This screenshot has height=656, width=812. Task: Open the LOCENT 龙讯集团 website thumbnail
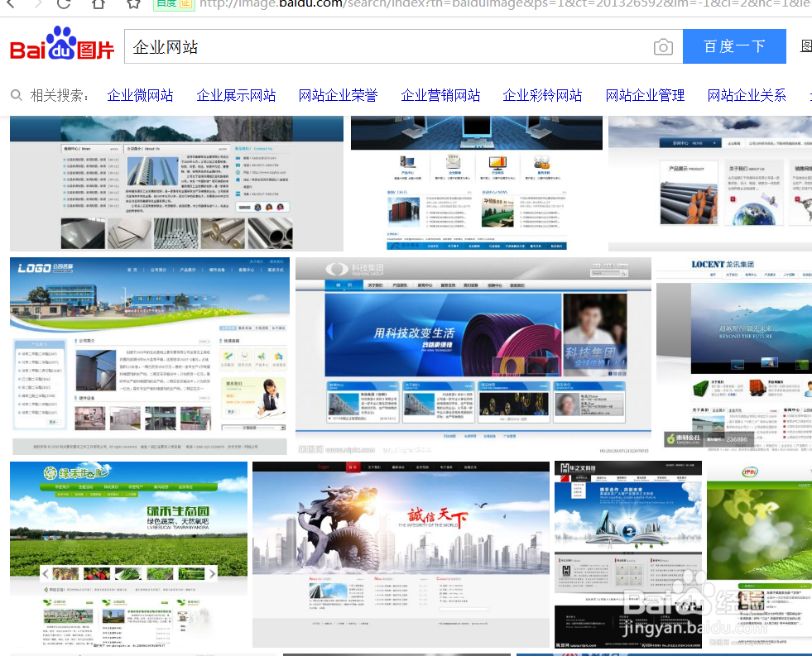pos(734,356)
